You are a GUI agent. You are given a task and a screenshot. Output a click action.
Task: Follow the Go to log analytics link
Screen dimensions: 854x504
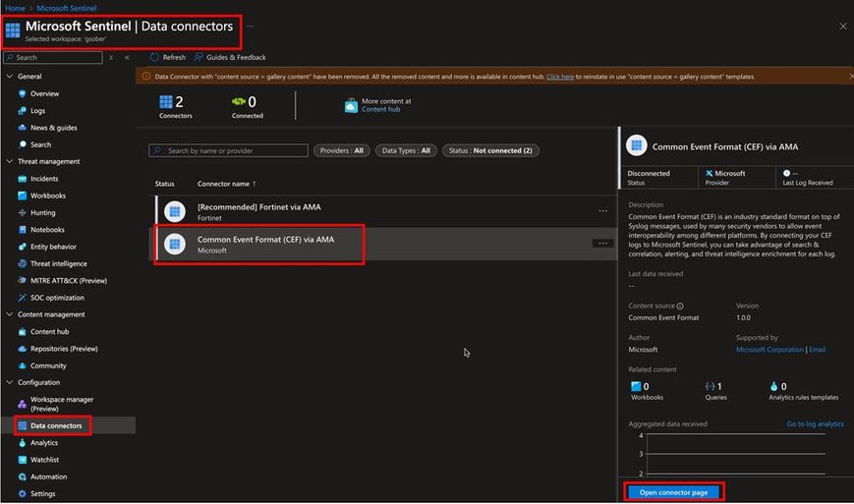815,423
